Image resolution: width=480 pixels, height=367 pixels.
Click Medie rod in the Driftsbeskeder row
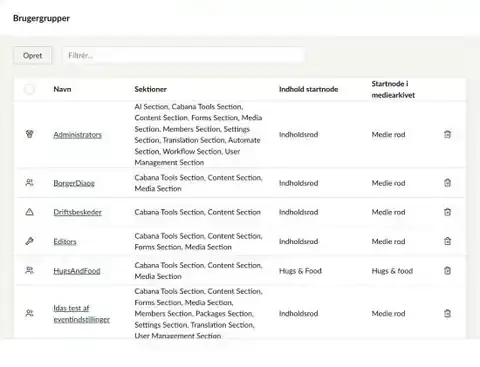(388, 212)
